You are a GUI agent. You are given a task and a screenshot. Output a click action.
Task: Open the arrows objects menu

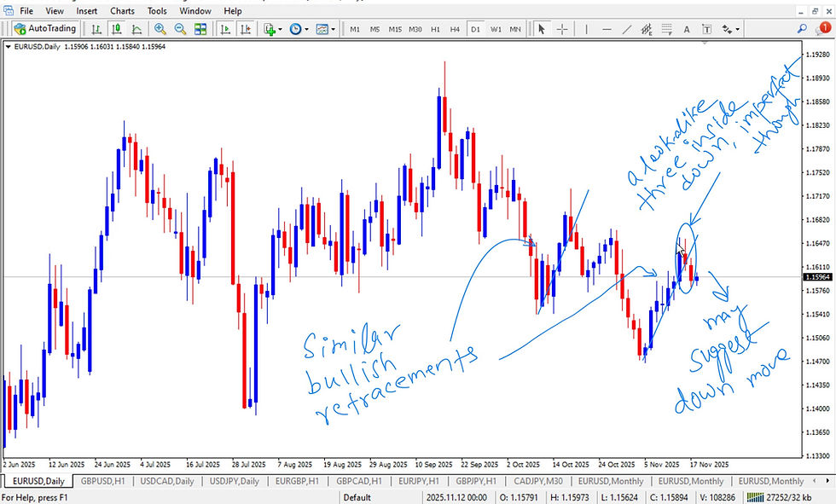pos(727,29)
